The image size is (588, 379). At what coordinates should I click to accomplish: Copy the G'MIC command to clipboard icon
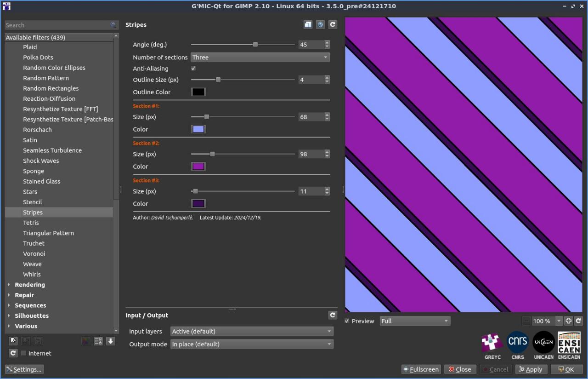[x=308, y=25]
